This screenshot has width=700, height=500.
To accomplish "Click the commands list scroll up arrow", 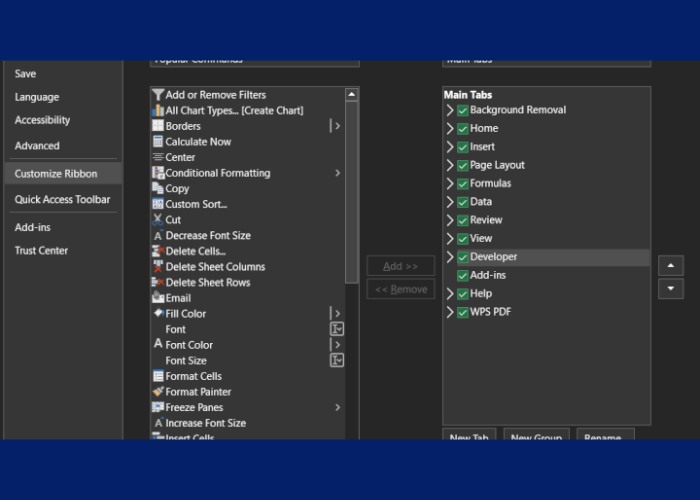I will pyautogui.click(x=352, y=94).
